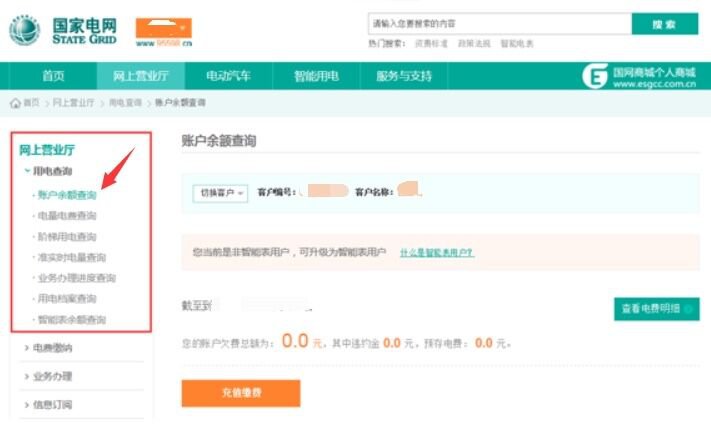Screen dimensions: 711x443
Task: Open the 切换客户 dropdown
Action: click(220, 193)
